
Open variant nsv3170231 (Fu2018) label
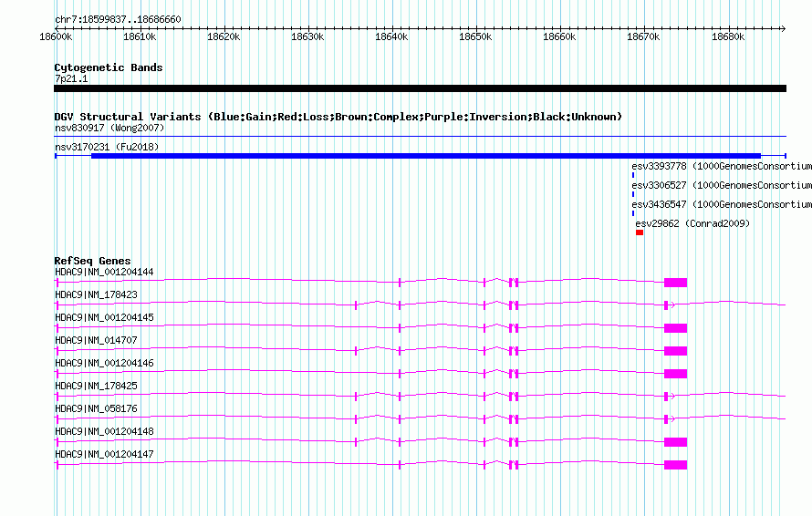(x=107, y=147)
